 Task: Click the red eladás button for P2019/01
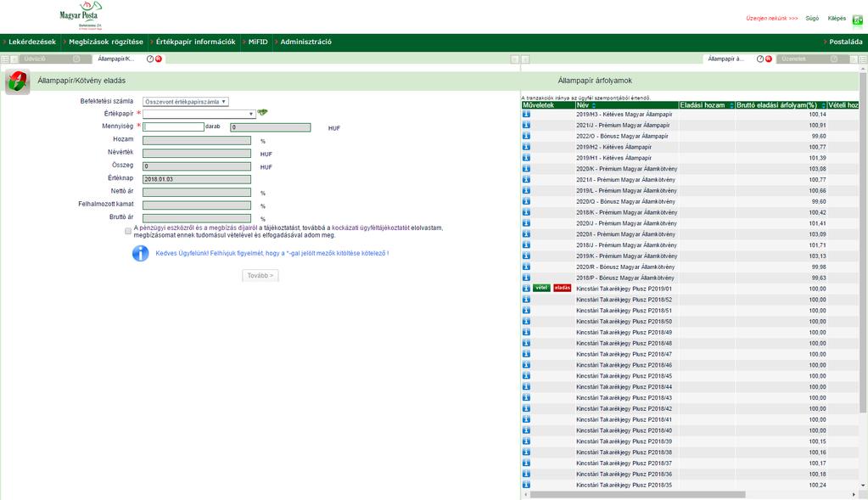click(x=562, y=288)
